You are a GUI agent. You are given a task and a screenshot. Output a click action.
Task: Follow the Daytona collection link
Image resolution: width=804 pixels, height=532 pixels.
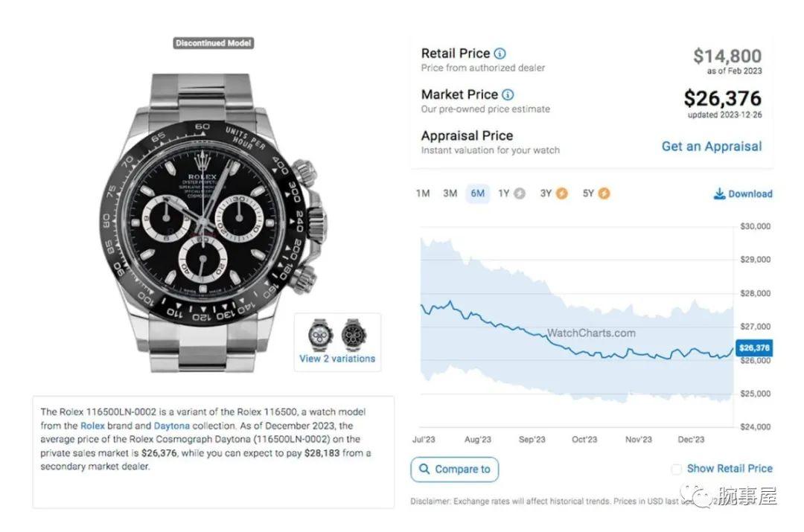[172, 426]
